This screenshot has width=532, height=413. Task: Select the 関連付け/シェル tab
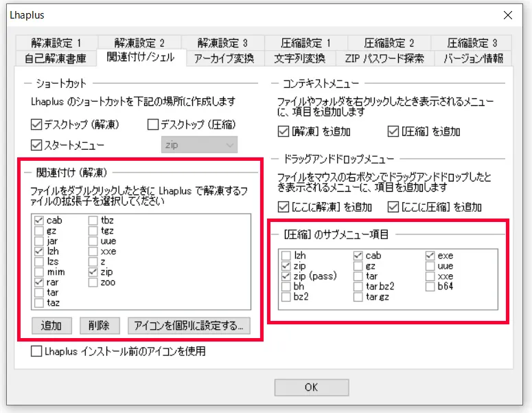click(x=141, y=57)
